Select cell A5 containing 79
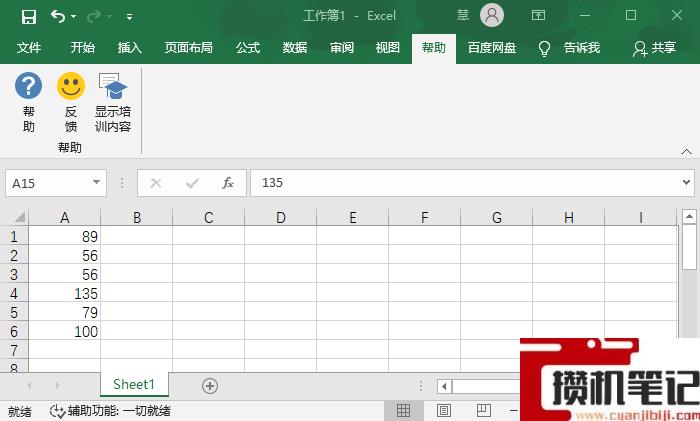Viewport: 700px width, 421px height. [65, 312]
